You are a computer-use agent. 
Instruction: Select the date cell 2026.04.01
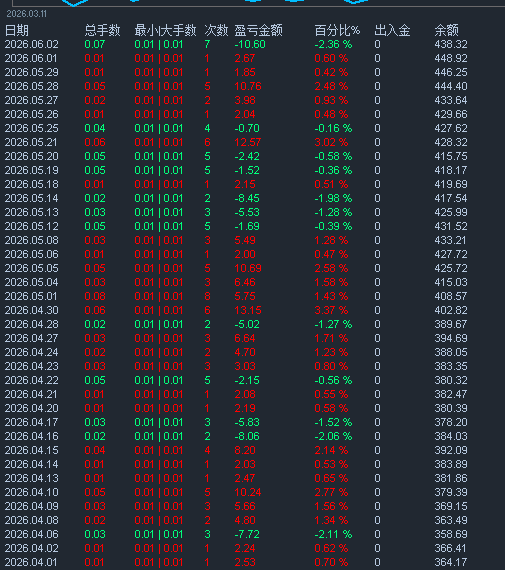click(x=32, y=562)
